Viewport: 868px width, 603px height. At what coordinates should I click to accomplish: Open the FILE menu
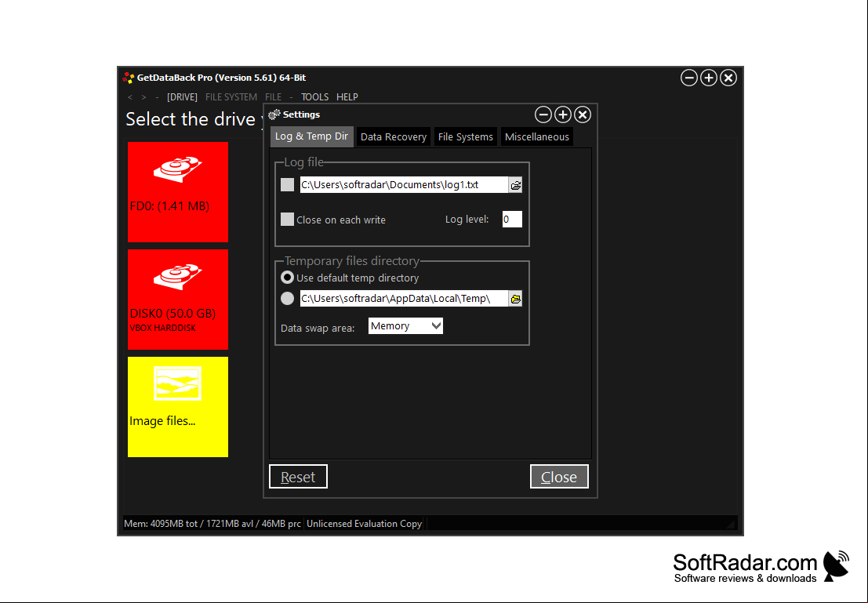(274, 97)
